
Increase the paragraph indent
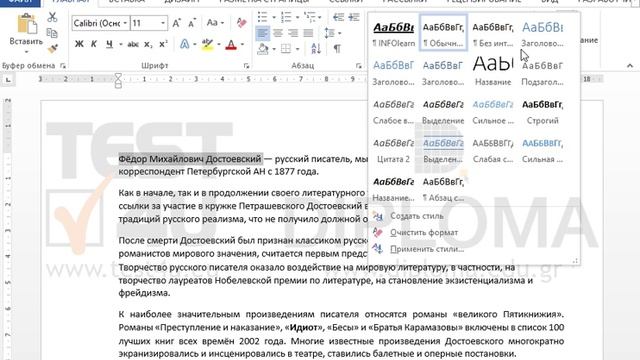tap(354, 17)
